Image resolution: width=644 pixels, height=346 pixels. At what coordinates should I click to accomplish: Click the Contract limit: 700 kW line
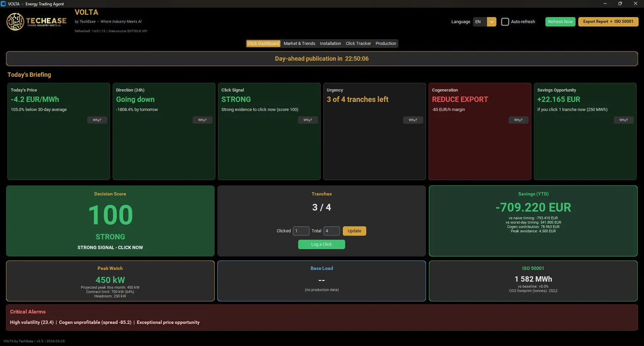pyautogui.click(x=110, y=292)
